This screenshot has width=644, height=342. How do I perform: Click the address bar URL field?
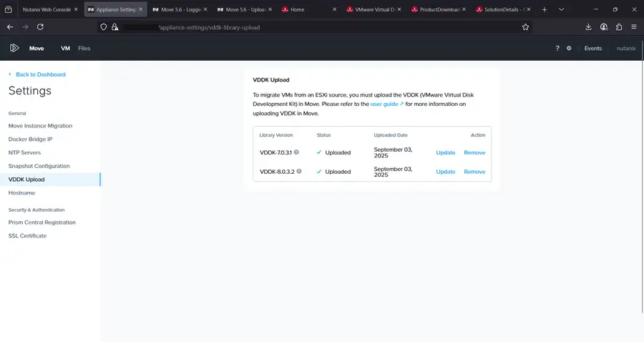point(316,27)
